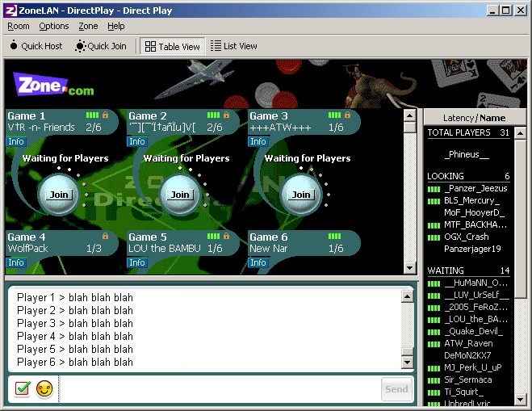
Task: Open the Options menu
Action: click(x=53, y=26)
